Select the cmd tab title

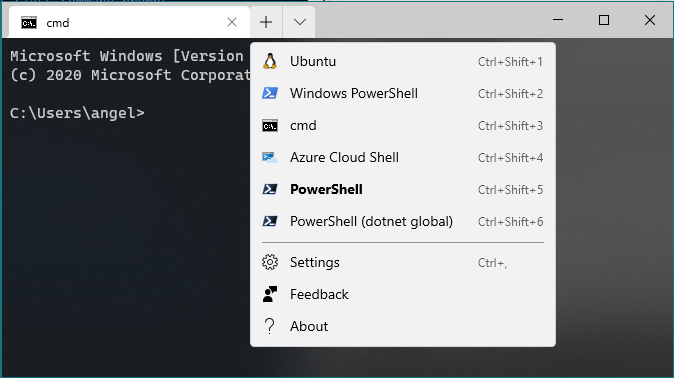(x=58, y=23)
